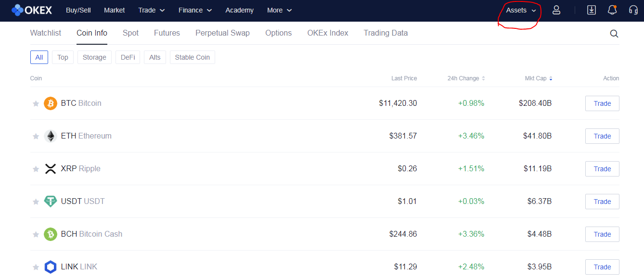Sort by 24h Change column
Image resolution: width=644 pixels, height=279 pixels.
coord(466,78)
